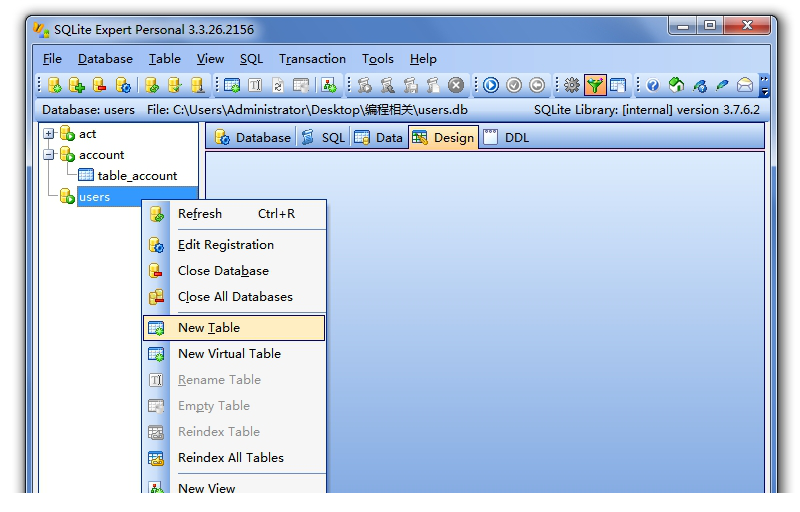Viewport: 800px width, 512px height.
Task: Click the toolbar database icon with blue gear
Action: click(x=123, y=85)
